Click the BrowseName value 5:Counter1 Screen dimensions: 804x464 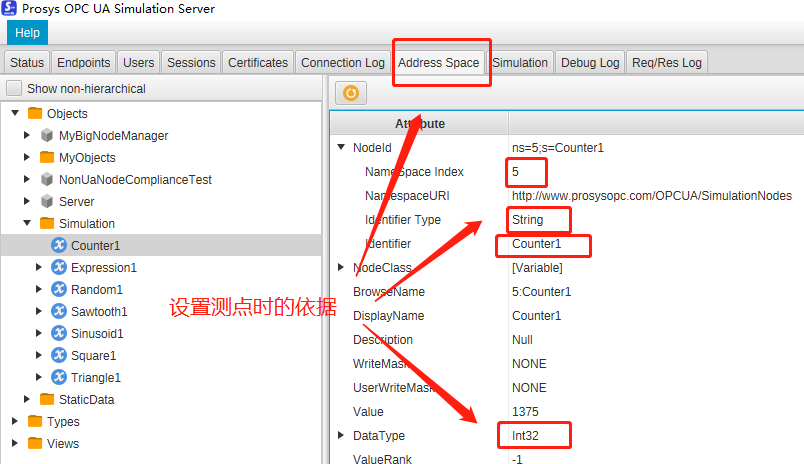pyautogui.click(x=541, y=292)
